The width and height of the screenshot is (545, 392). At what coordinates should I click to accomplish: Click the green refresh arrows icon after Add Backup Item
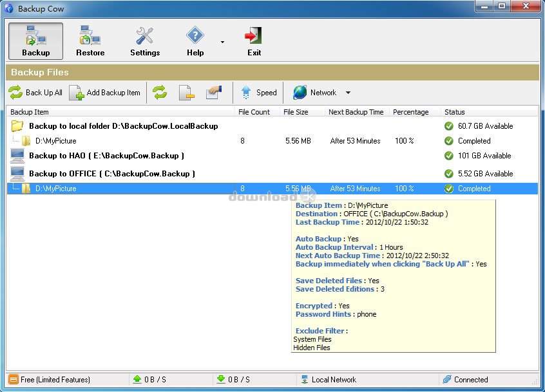coord(160,93)
